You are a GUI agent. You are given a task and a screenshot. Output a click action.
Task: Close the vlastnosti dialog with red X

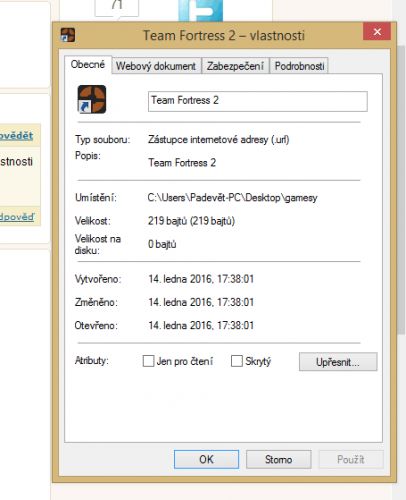(x=377, y=32)
